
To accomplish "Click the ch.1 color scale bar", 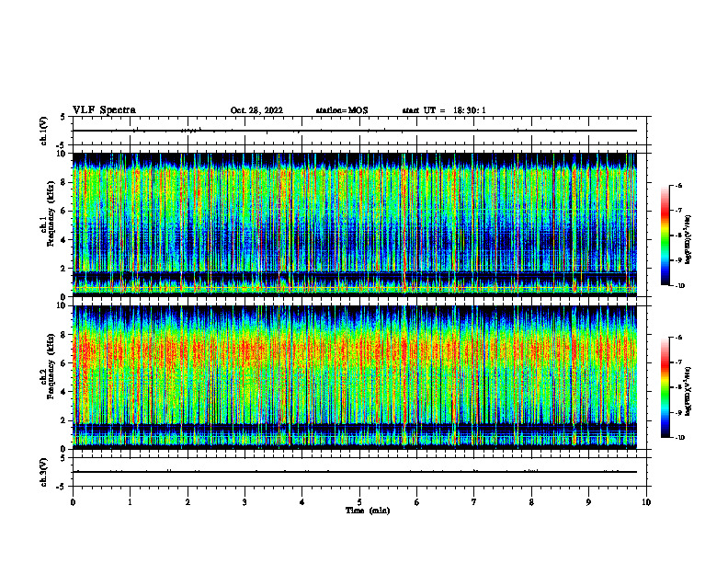I will coord(665,236).
